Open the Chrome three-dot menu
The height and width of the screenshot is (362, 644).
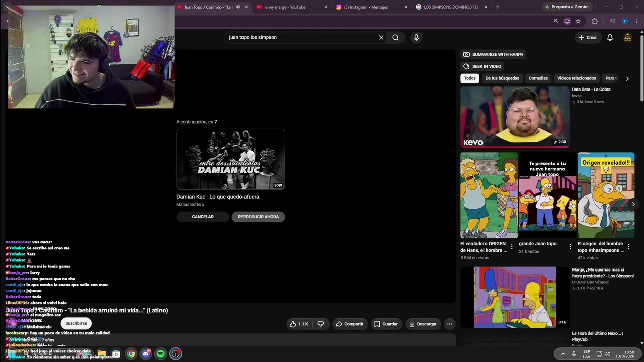tap(637, 21)
